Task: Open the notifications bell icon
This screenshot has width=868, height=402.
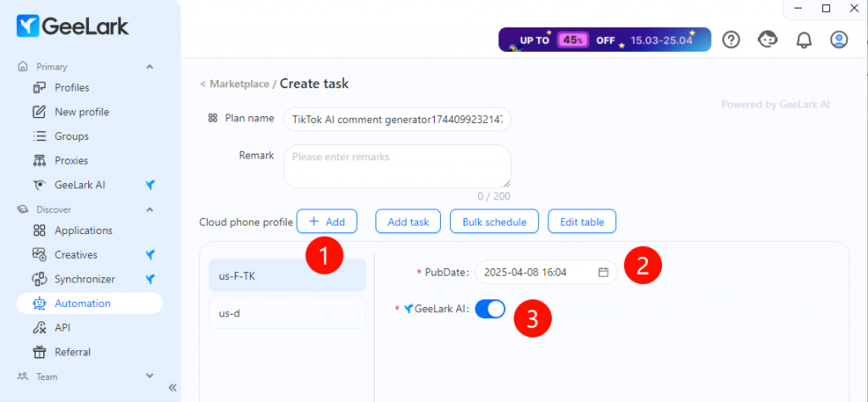Action: [804, 39]
